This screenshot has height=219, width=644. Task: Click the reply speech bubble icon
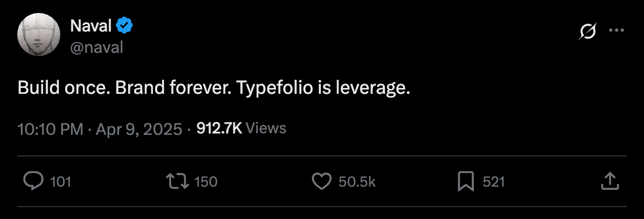tap(33, 181)
